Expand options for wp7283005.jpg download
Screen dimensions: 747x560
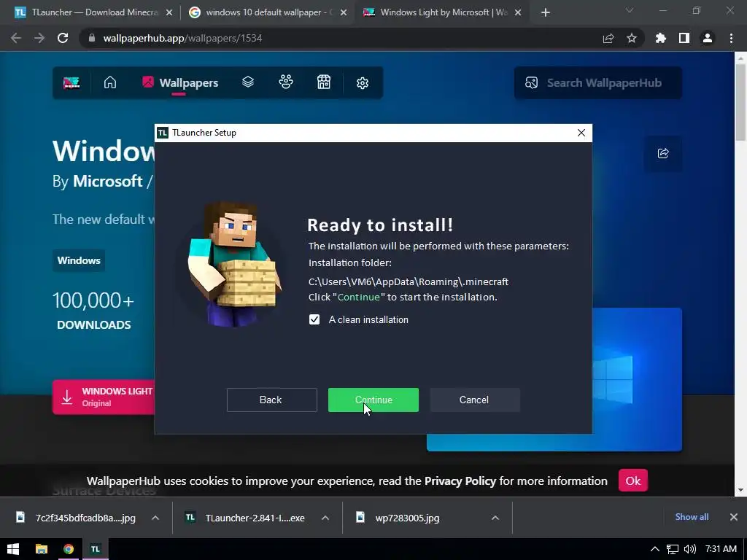coord(495,518)
